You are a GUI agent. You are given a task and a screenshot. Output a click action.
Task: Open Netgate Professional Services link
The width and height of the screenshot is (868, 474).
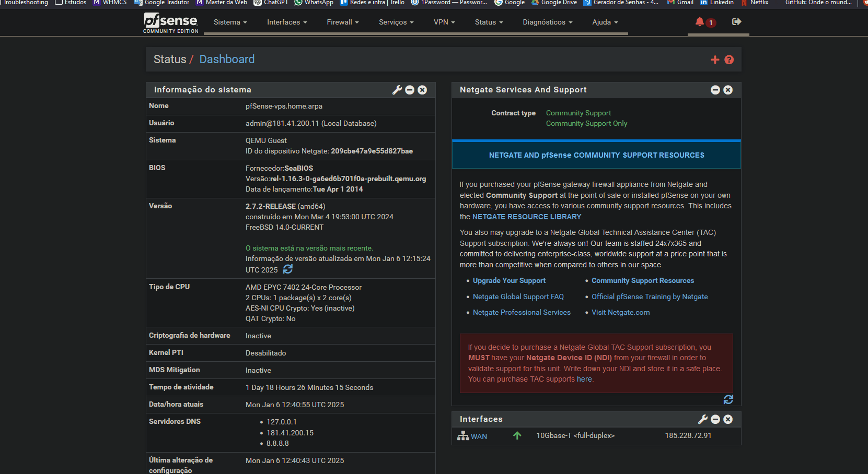[x=522, y=312]
